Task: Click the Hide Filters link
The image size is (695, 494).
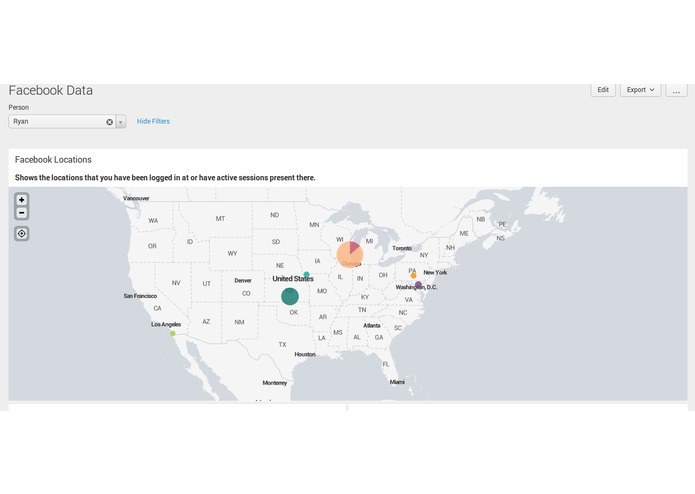Action: [153, 121]
